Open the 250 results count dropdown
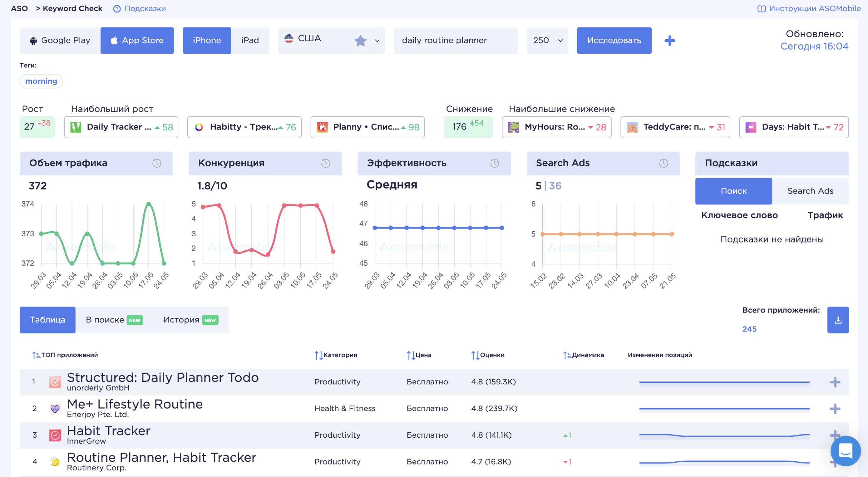The image size is (868, 477). (x=547, y=40)
